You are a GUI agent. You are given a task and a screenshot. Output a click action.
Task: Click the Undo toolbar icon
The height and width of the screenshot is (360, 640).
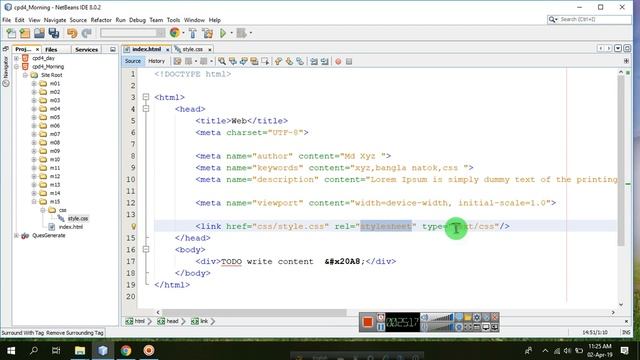(x=72, y=33)
